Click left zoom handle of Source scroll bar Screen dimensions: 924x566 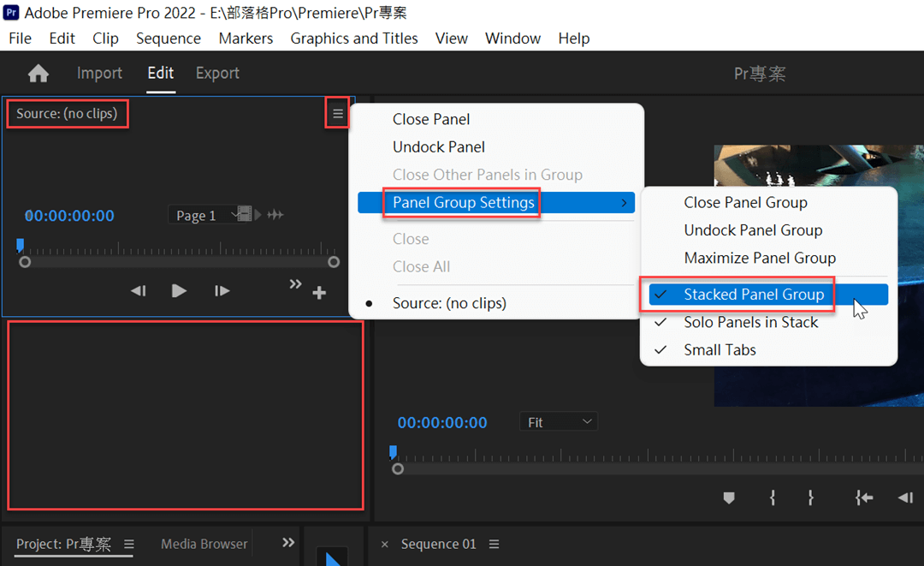(x=25, y=262)
